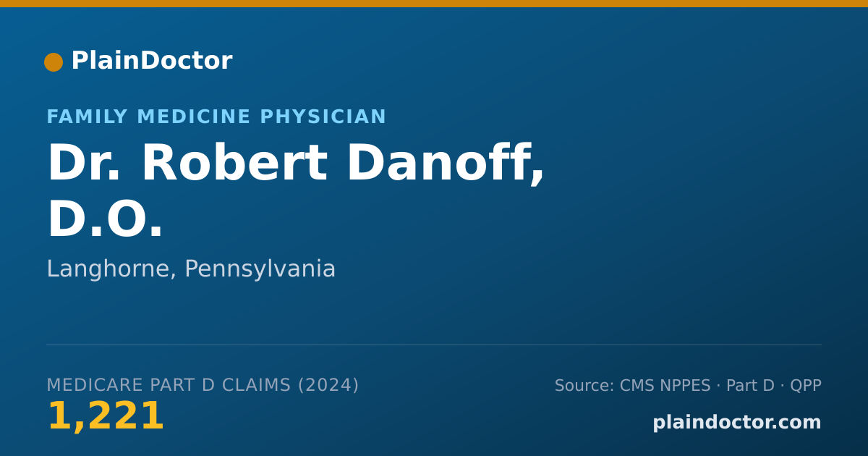Click the Medicare Part D Claims label
The height and width of the screenshot is (456, 868).
click(169, 386)
